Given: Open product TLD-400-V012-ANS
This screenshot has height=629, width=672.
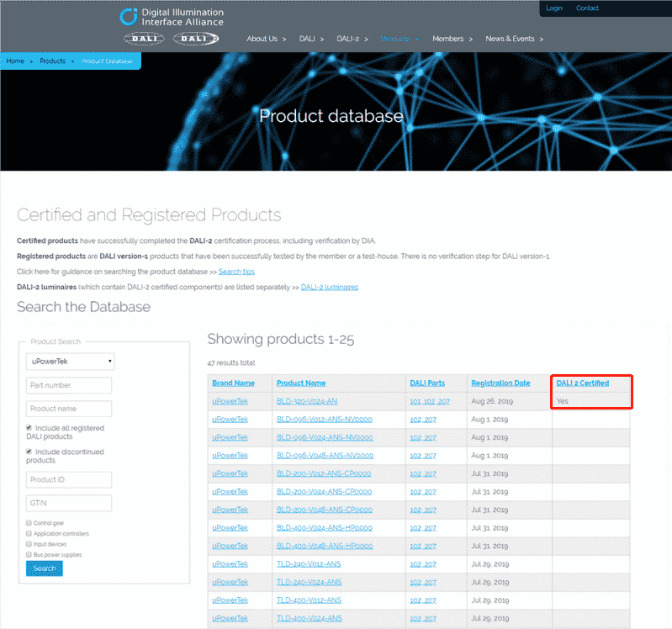Looking at the screenshot, I should click(309, 600).
